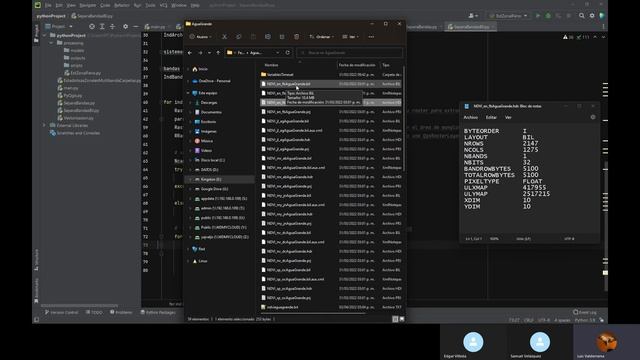Switch Explorer to details view icon
The height and width of the screenshot is (360, 640).
tap(395, 319)
